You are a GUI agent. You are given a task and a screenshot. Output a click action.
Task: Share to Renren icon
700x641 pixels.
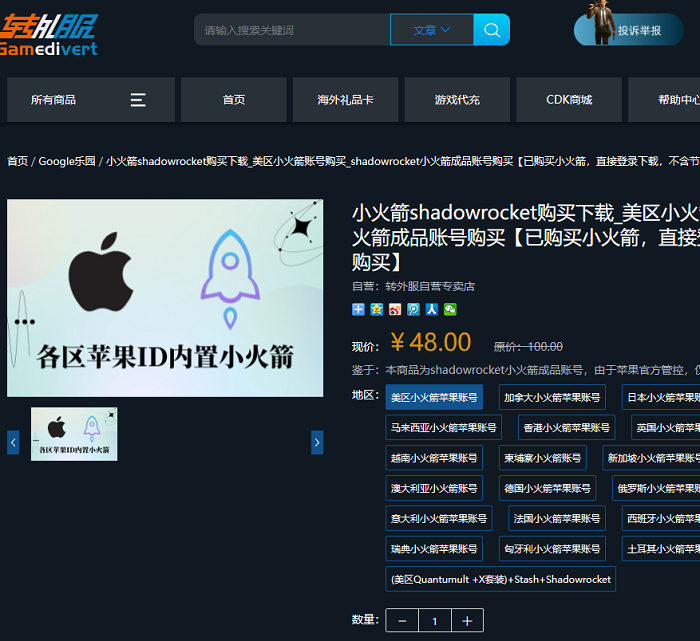click(431, 309)
